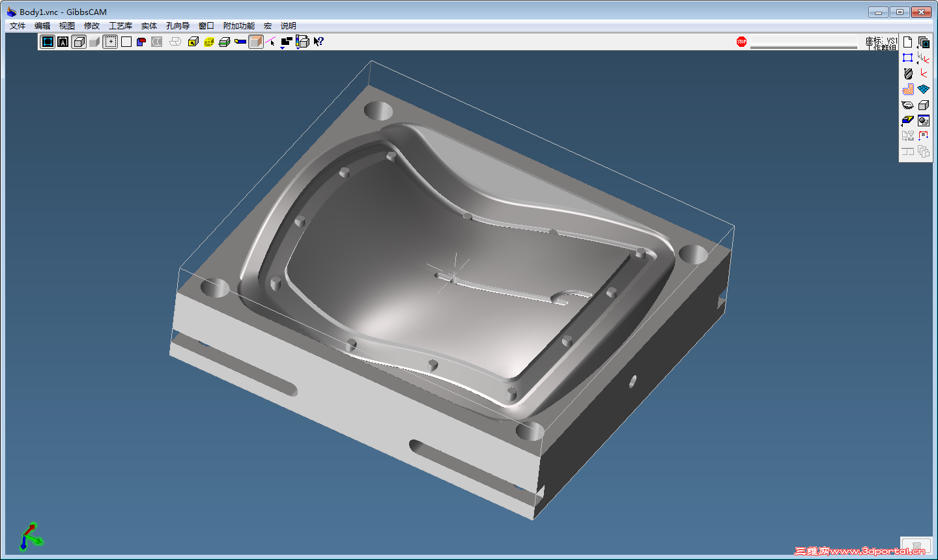
Task: Open the color bar cube dropdown icon
Action: tap(302, 42)
